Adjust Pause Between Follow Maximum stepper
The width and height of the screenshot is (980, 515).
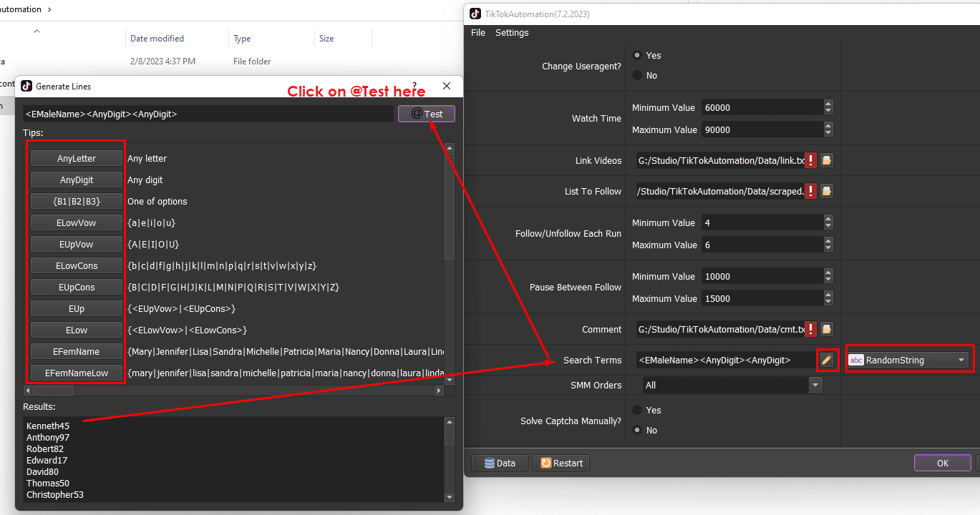[828, 298]
